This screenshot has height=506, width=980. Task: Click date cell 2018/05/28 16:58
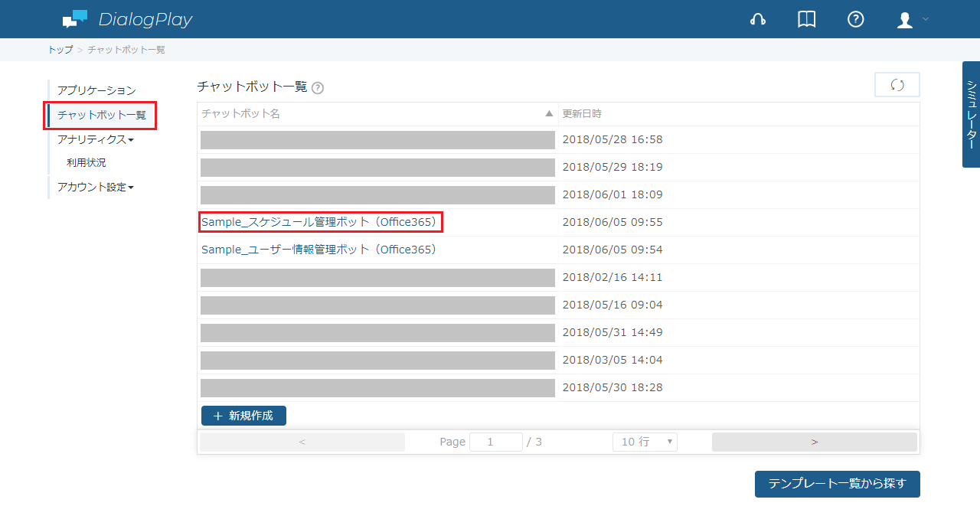click(x=612, y=139)
